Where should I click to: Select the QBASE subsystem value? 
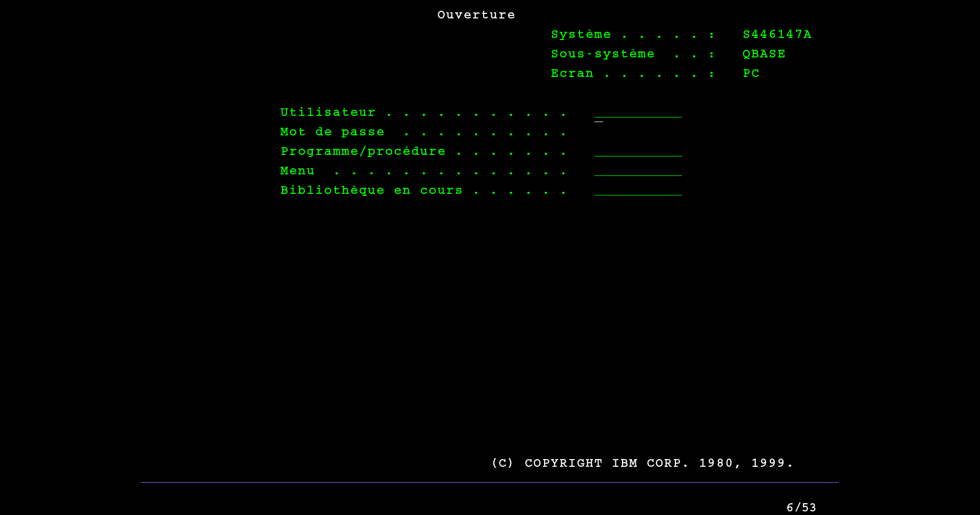(764, 54)
